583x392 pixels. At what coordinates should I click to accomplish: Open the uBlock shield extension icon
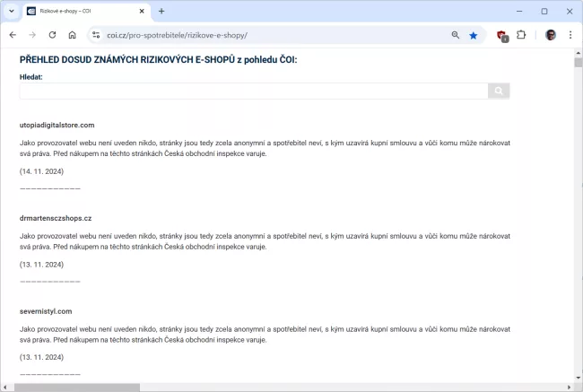[502, 35]
